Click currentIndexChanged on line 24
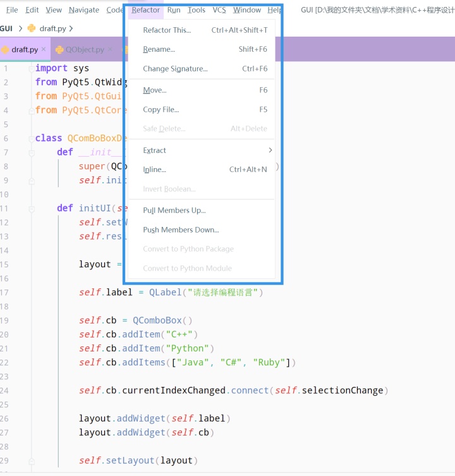 [x=174, y=391]
